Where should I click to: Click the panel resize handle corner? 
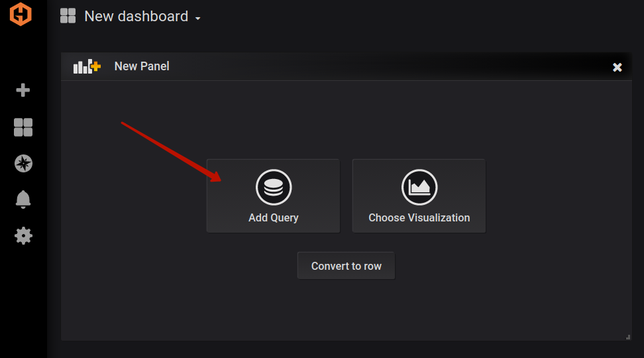click(628, 337)
